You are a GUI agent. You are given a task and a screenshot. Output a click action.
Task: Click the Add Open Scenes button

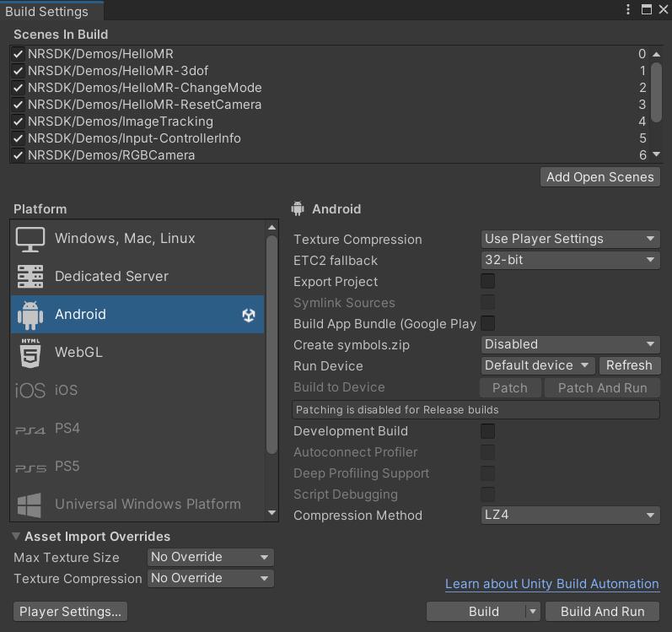599,177
